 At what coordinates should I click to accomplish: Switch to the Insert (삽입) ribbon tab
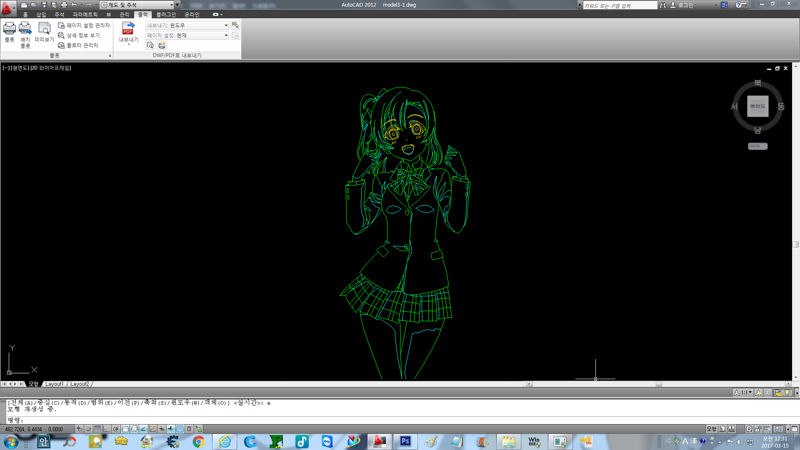click(41, 15)
